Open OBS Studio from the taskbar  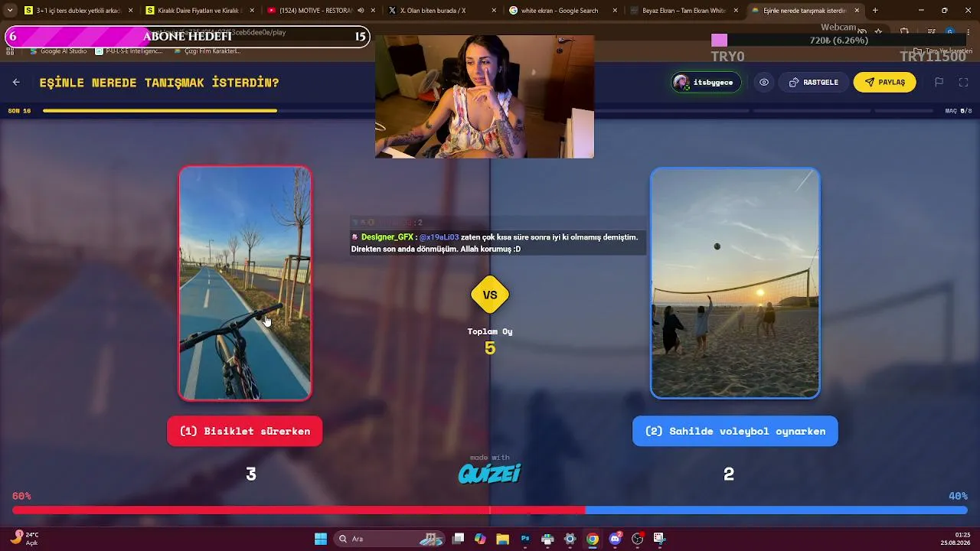pos(637,539)
